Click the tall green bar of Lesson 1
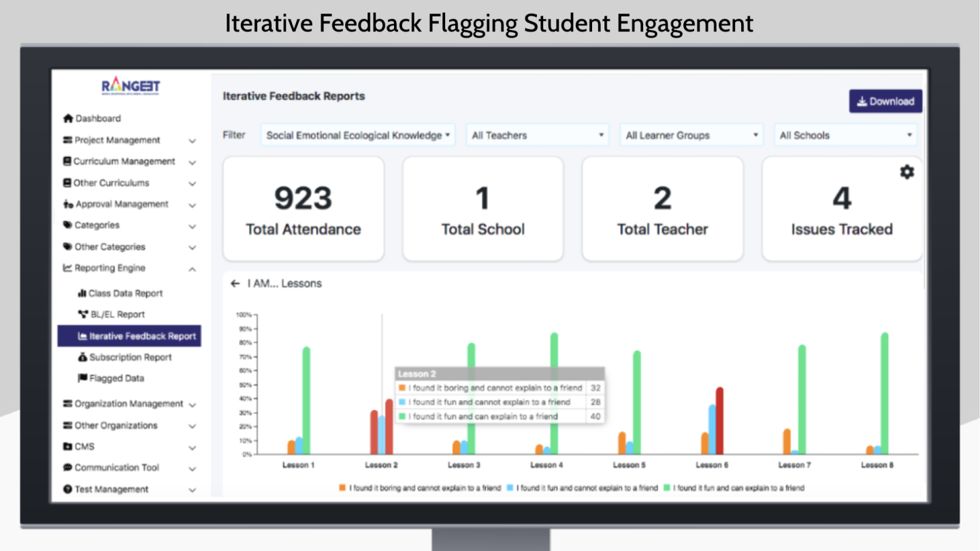 (306, 401)
